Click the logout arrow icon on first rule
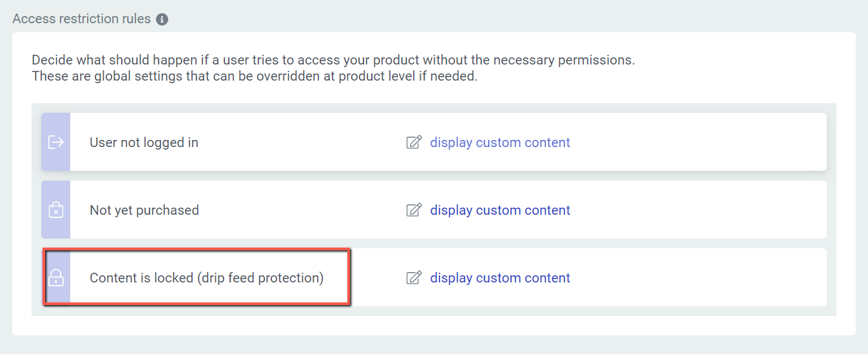868x354 pixels. pyautogui.click(x=56, y=142)
